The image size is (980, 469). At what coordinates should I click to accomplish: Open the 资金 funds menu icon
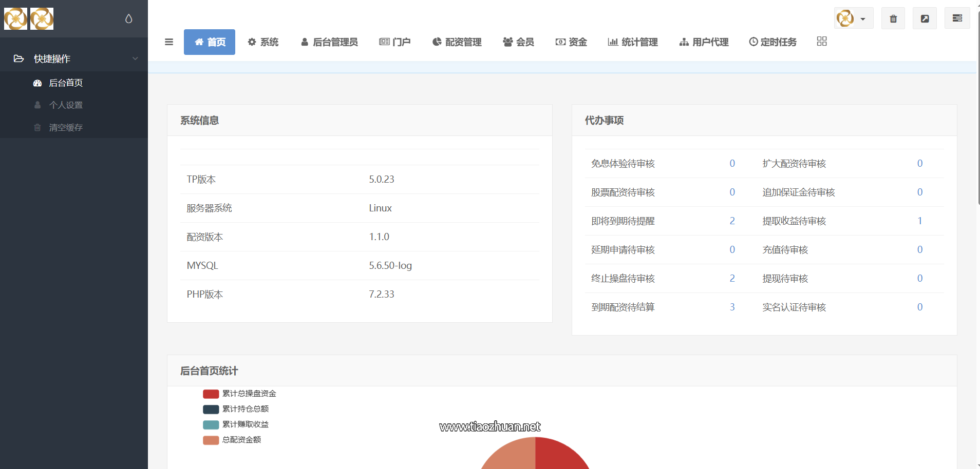click(x=560, y=42)
